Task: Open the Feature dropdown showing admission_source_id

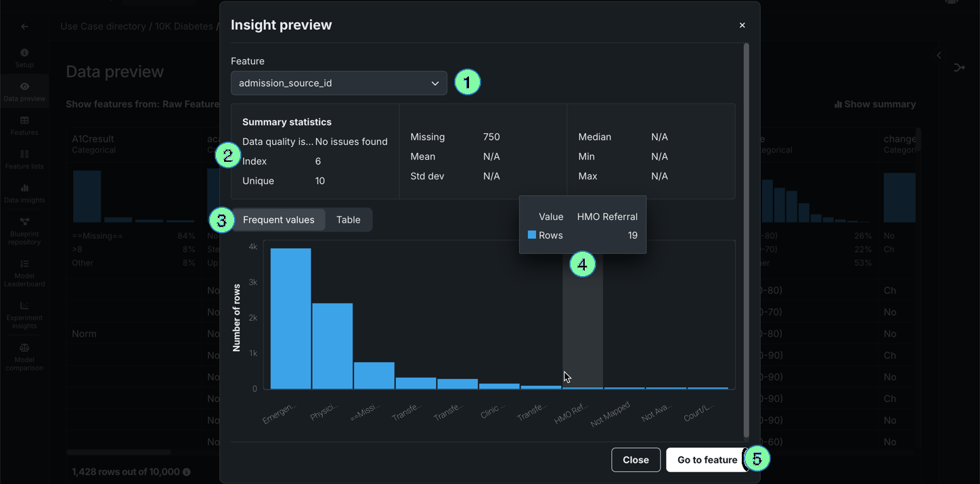Action: pos(338,83)
